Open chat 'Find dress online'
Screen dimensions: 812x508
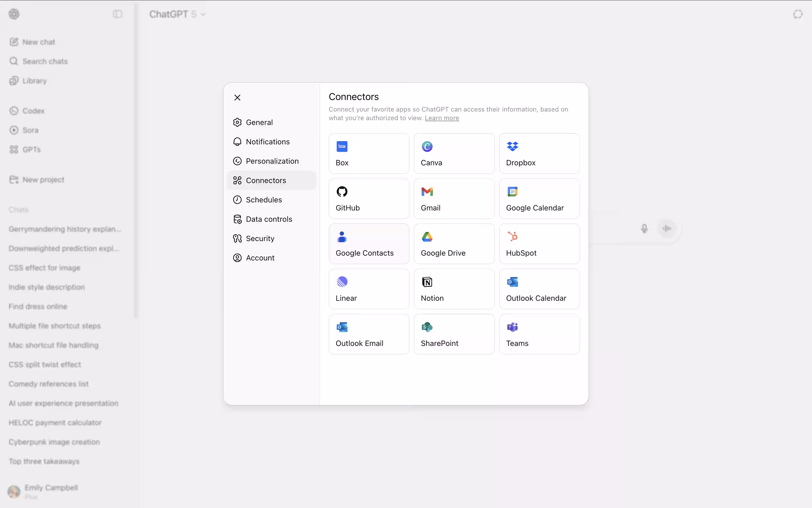point(38,306)
